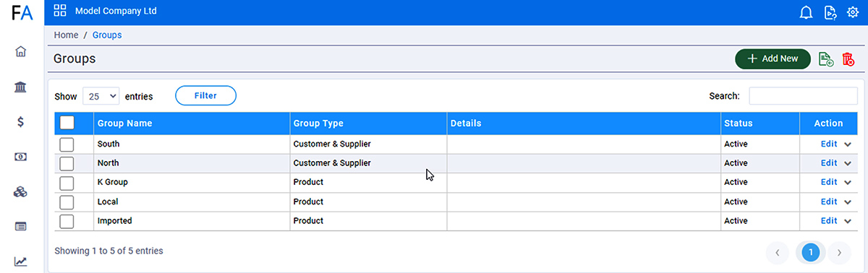
Task: Open the apps grid icon
Action: (x=60, y=11)
